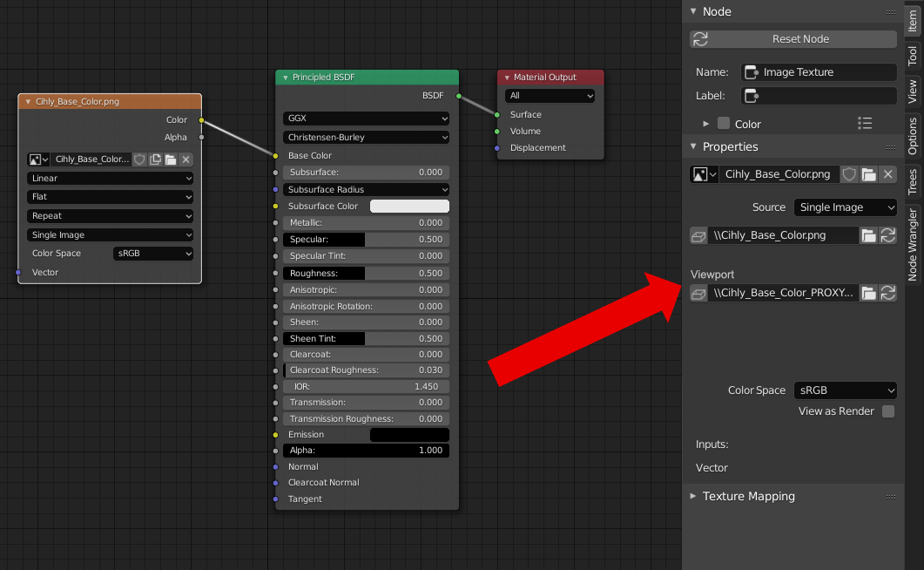This screenshot has height=570, width=924.
Task: Click the Reset Node button
Action: click(x=793, y=39)
